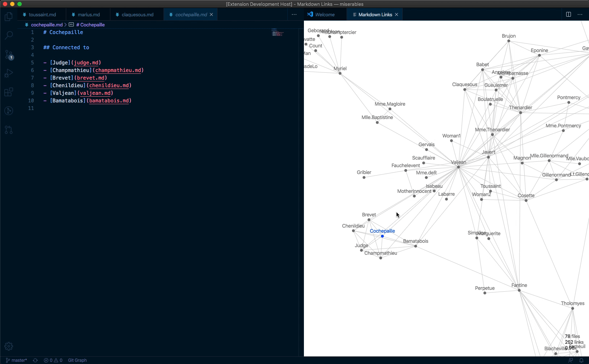Screen dimensions: 589x364
Task: Open the Run and Debug view
Action: click(9, 73)
